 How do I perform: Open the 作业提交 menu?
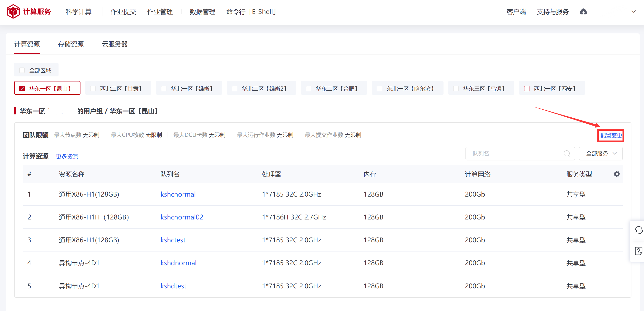tap(123, 11)
